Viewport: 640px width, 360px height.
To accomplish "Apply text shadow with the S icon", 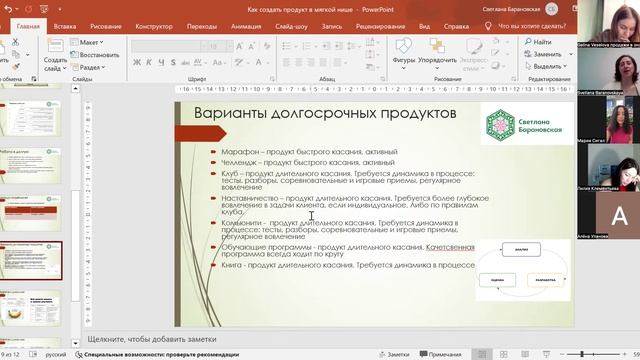I will point(173,62).
